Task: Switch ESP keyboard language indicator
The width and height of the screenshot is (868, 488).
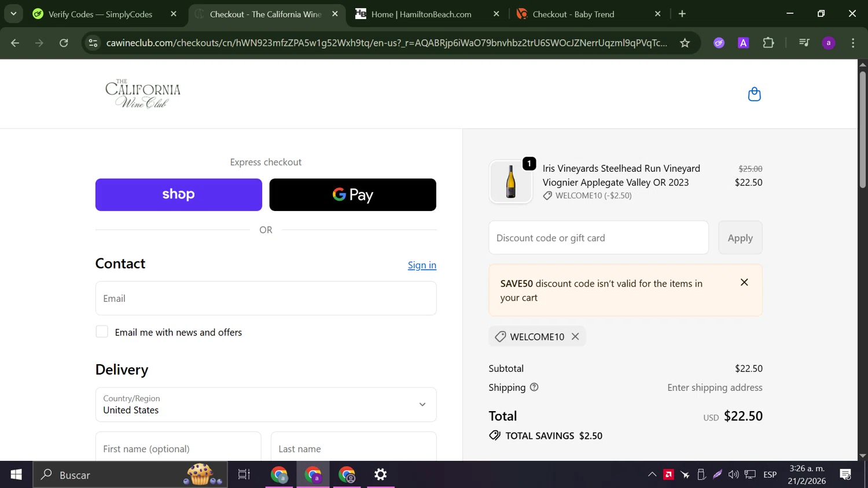Action: [x=770, y=475]
